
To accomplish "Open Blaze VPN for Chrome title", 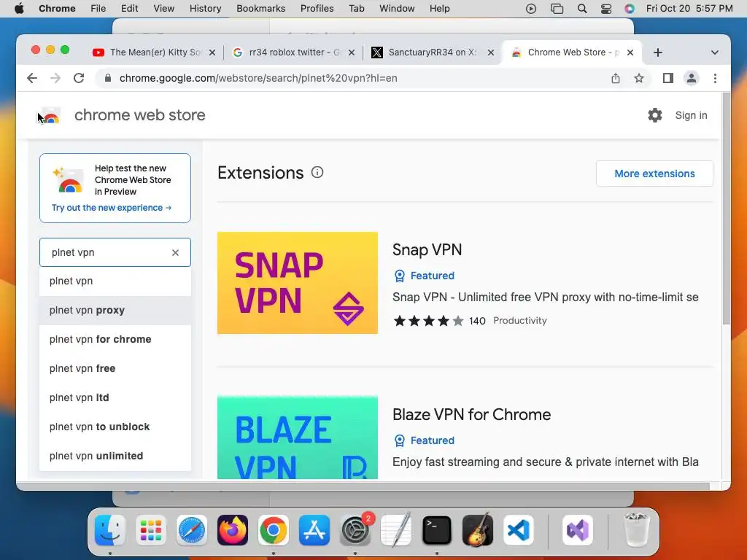I will point(472,414).
